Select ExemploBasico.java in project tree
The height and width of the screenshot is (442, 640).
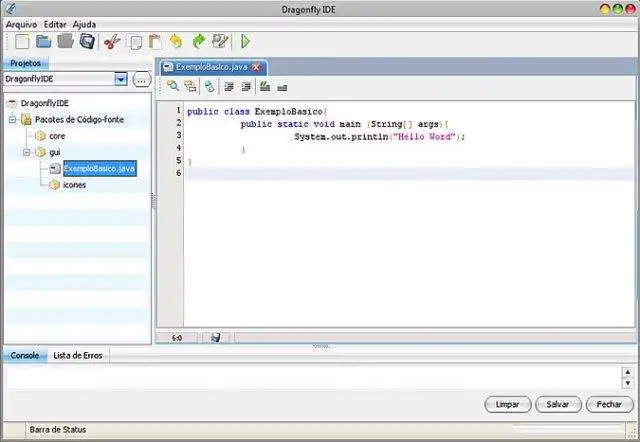coord(100,169)
